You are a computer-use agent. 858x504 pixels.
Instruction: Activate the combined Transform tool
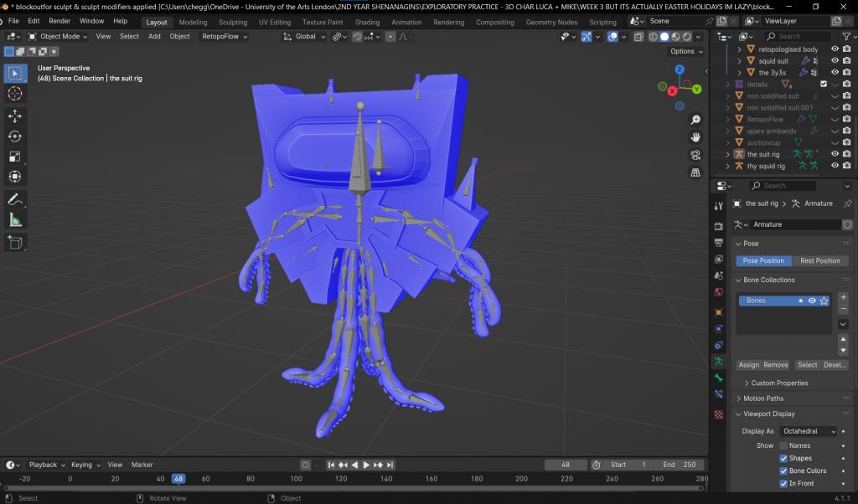15,177
